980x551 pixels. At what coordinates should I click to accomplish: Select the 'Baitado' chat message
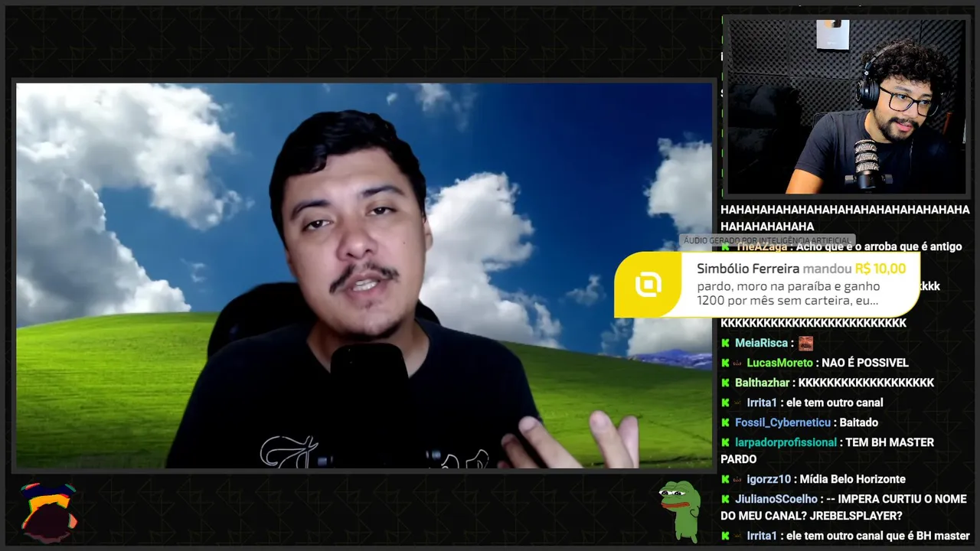point(858,422)
